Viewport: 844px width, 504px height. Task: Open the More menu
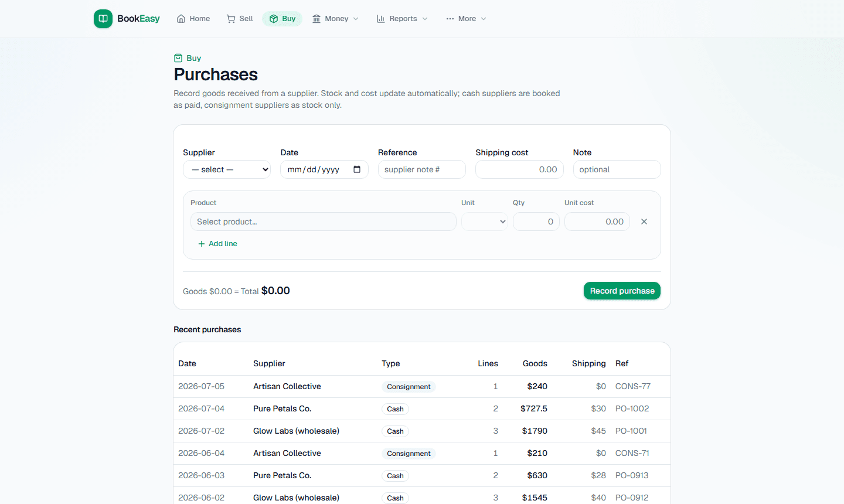pos(466,19)
